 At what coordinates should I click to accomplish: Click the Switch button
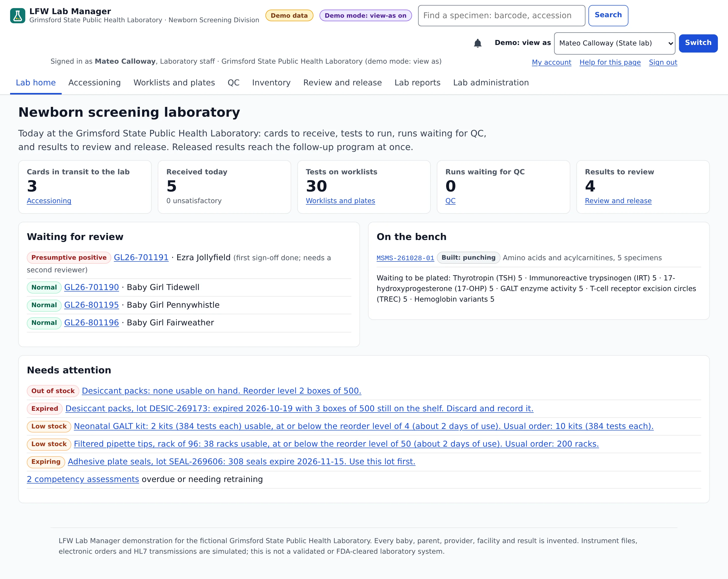[698, 43]
